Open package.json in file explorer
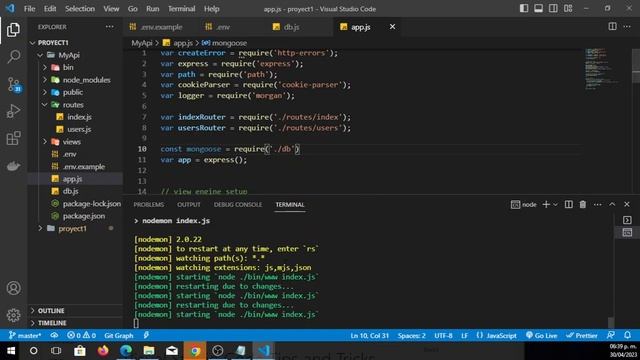 [x=84, y=216]
